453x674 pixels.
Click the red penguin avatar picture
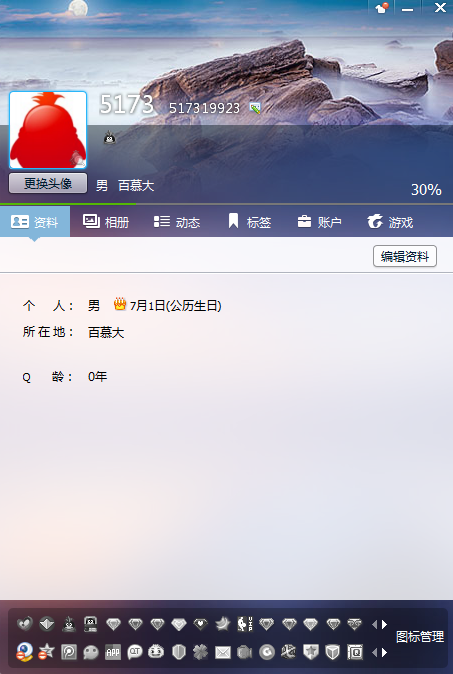click(48, 130)
